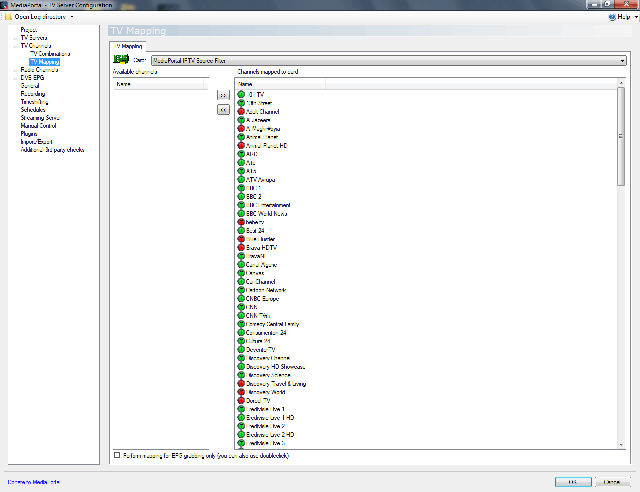Click the green icon beside Eredivisie Live 1 HD
This screenshot has height=492, width=640.
pyautogui.click(x=241, y=418)
